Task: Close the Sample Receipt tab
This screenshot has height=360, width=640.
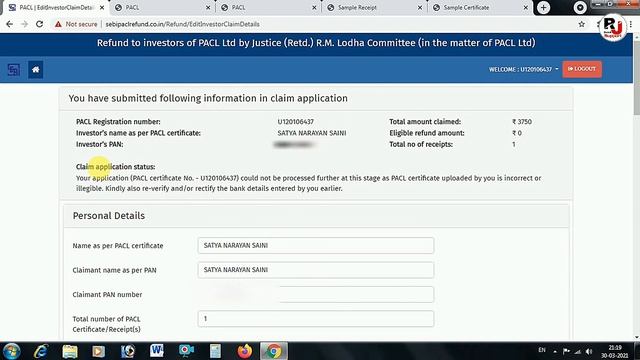Action: pos(420,7)
